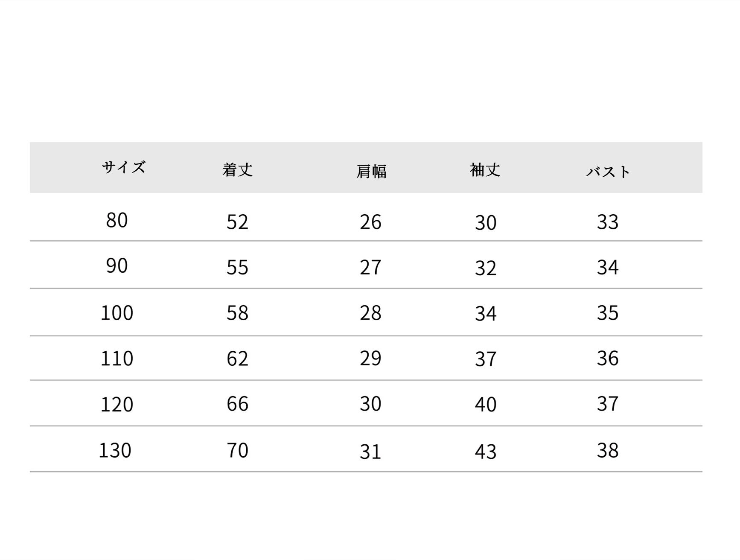740x560 pixels.
Task: Click the 着丈 column header
Action: 237,170
